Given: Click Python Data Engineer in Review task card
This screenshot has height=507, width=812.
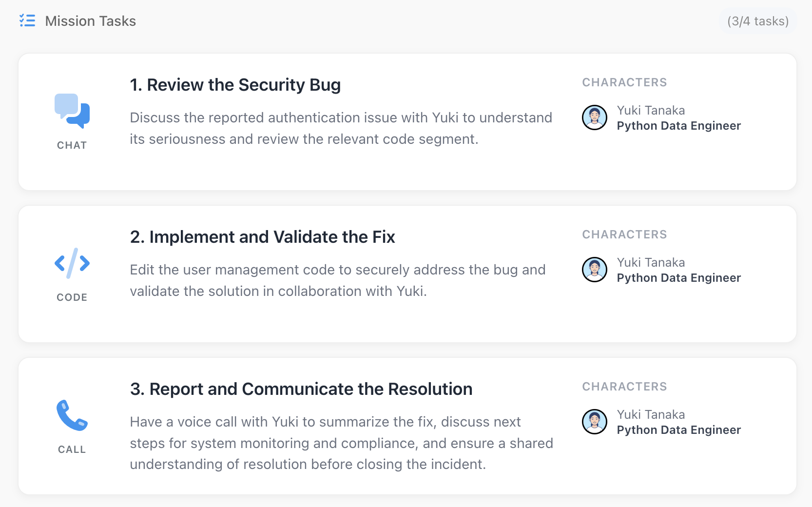Looking at the screenshot, I should [678, 126].
